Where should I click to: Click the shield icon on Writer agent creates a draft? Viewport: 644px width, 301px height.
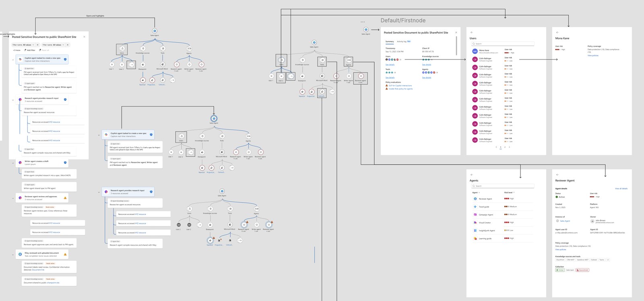click(65, 163)
